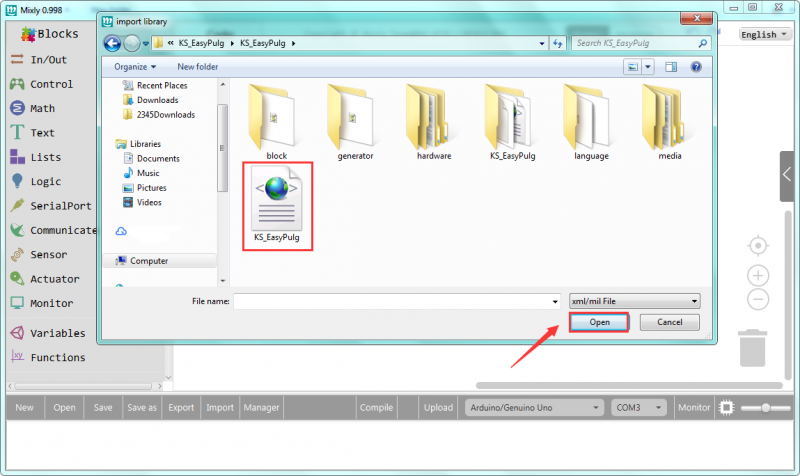
Task: Click the change view icon
Action: click(x=633, y=67)
